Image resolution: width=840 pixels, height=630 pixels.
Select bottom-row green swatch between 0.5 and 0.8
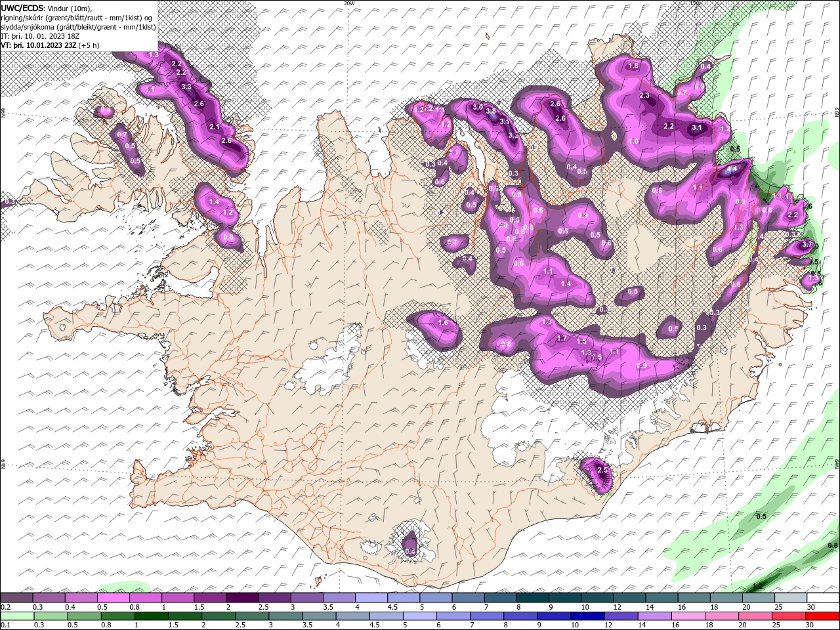[84, 616]
